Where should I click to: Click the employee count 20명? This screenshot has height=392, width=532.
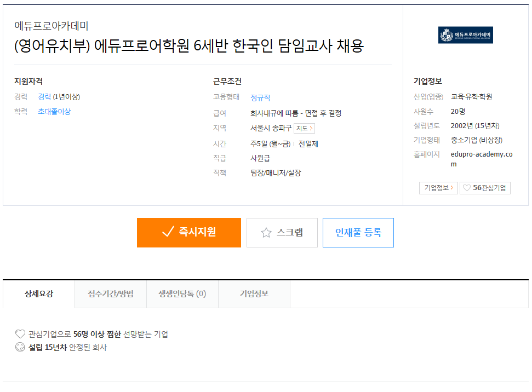457,112
